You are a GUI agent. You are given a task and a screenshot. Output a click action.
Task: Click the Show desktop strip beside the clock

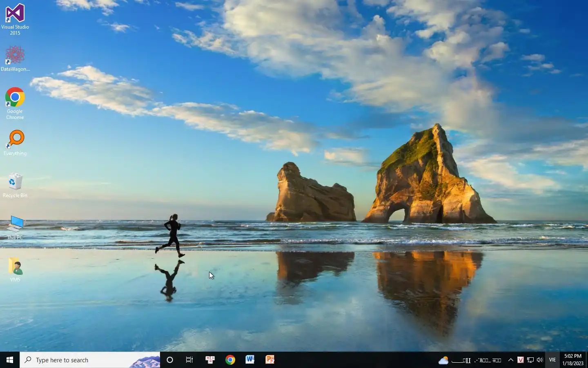click(587, 360)
